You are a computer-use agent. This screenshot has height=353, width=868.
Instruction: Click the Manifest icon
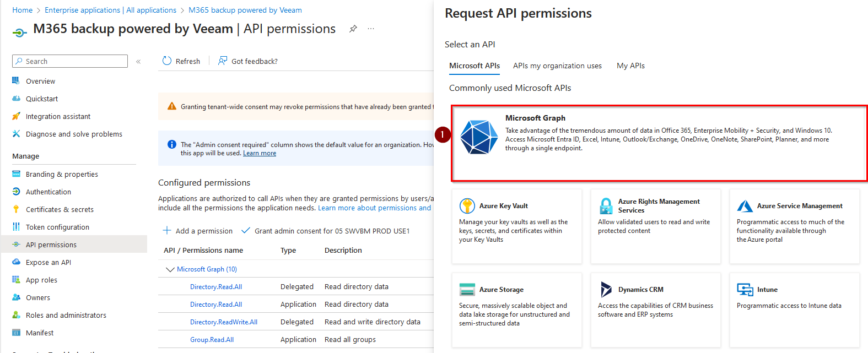[x=16, y=333]
